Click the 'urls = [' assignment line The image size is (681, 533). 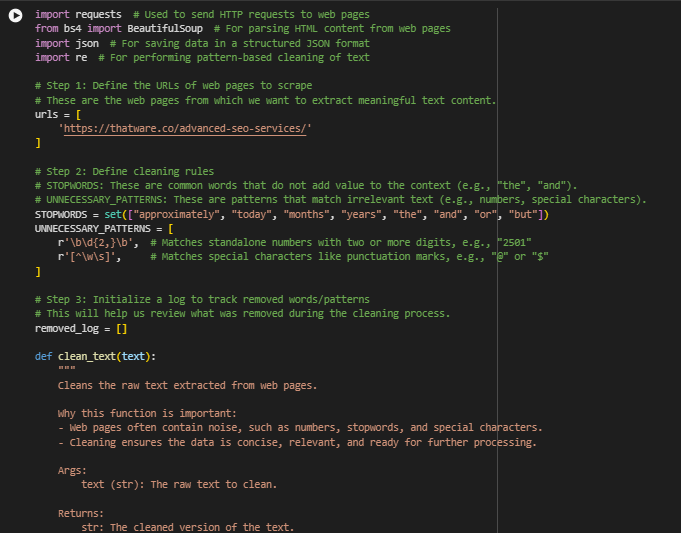[58, 115]
